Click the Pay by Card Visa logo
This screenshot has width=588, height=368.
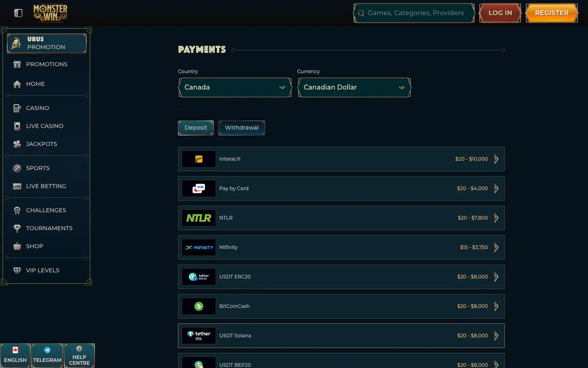pos(199,188)
